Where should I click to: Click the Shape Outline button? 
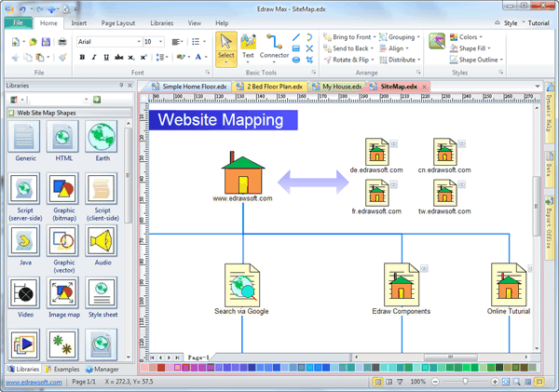click(x=476, y=60)
